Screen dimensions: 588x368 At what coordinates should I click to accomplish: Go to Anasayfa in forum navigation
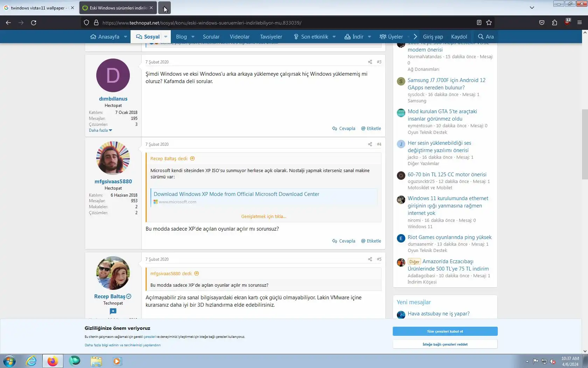pos(105,36)
